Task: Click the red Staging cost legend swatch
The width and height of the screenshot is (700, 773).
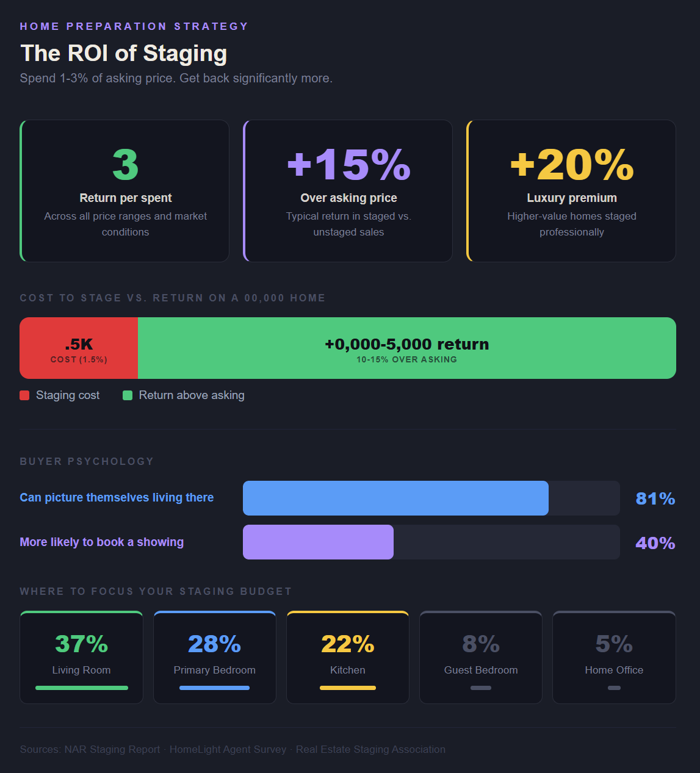Action: point(24,395)
